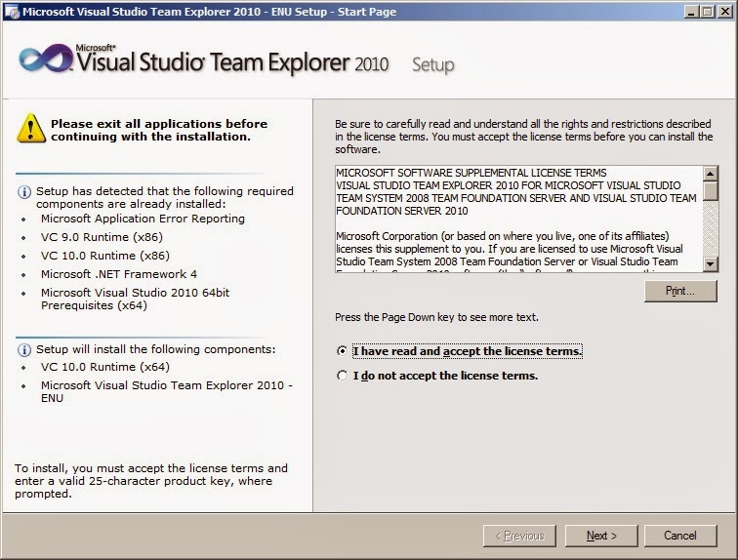
Task: Click the 'Setup' heading text in banner
Action: pos(433,65)
